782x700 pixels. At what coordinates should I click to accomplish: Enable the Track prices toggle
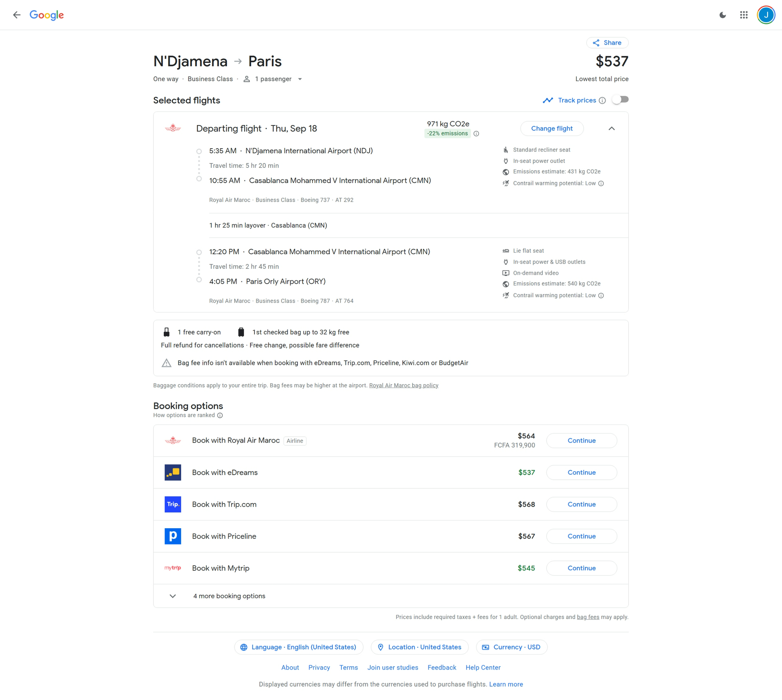[620, 100]
